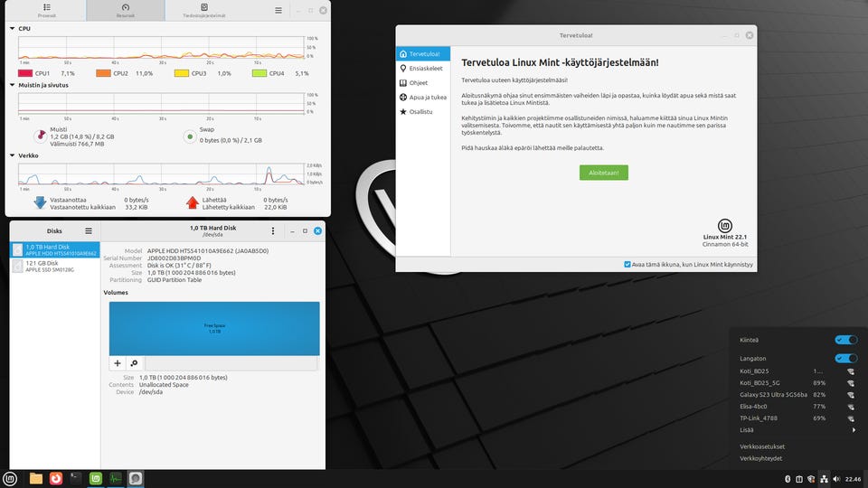
Task: Click the Swap color circle icon
Action: tap(190, 136)
